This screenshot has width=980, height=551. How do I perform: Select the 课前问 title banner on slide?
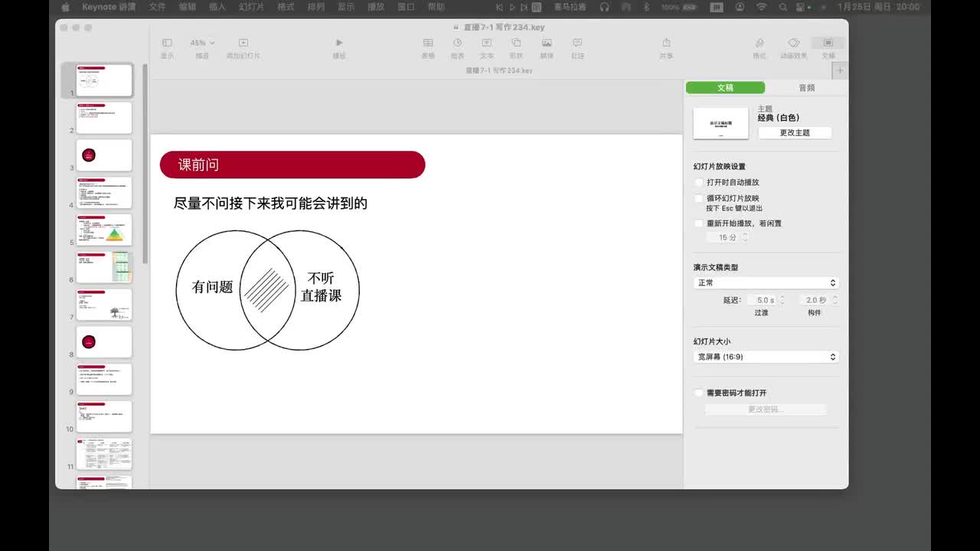(292, 165)
